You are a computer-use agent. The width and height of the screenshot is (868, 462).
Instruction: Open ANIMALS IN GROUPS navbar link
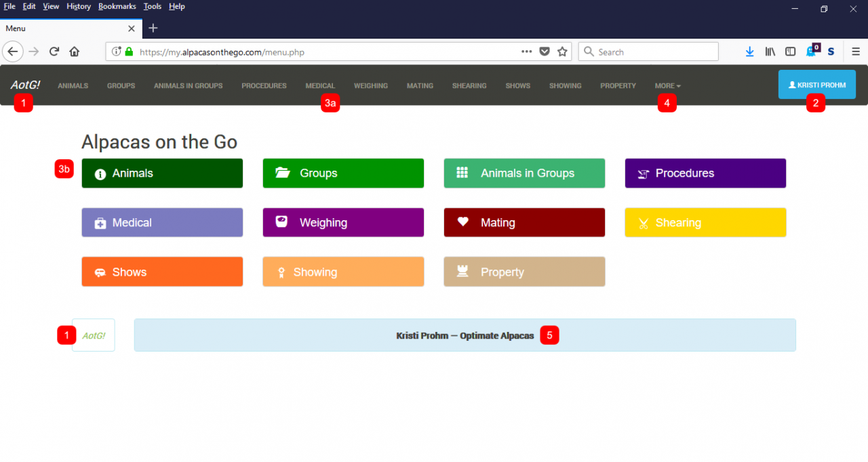188,86
